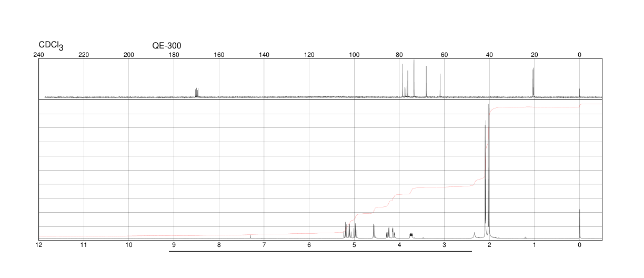Pick the proton multiplet near 3.75 ppm
The height and width of the screenshot is (278, 644).
tap(411, 235)
